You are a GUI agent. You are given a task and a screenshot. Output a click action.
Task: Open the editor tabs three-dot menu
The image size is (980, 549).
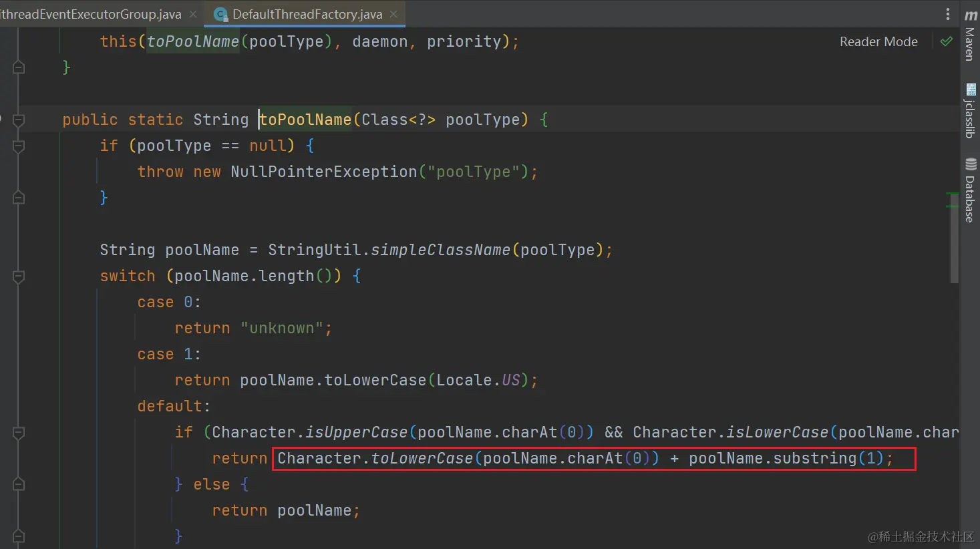[947, 14]
